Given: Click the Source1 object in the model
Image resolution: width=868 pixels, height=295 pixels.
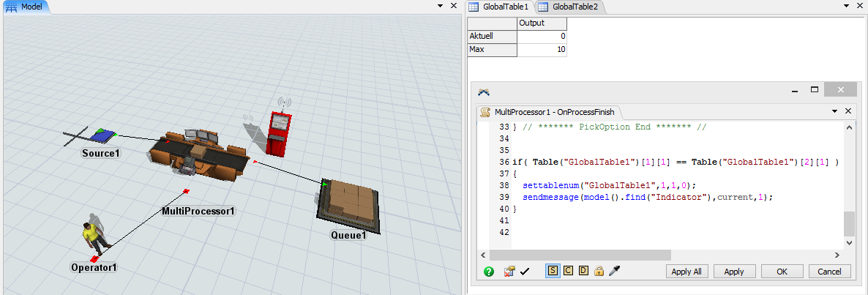Looking at the screenshot, I should click(102, 136).
